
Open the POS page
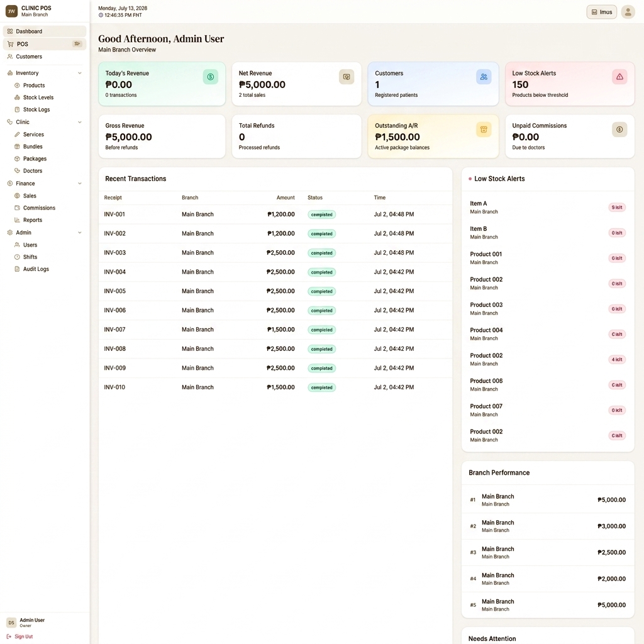click(45, 44)
